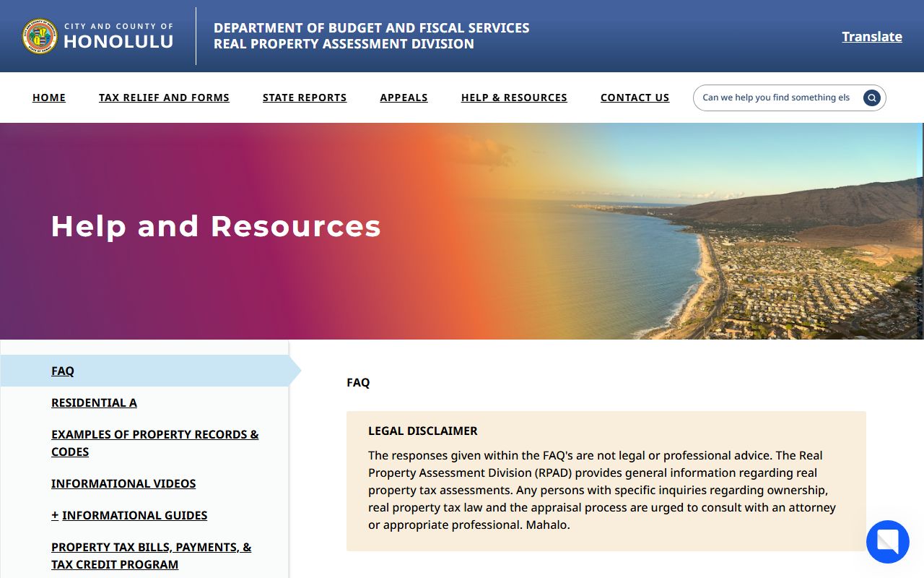Click the Translate link

[x=872, y=36]
